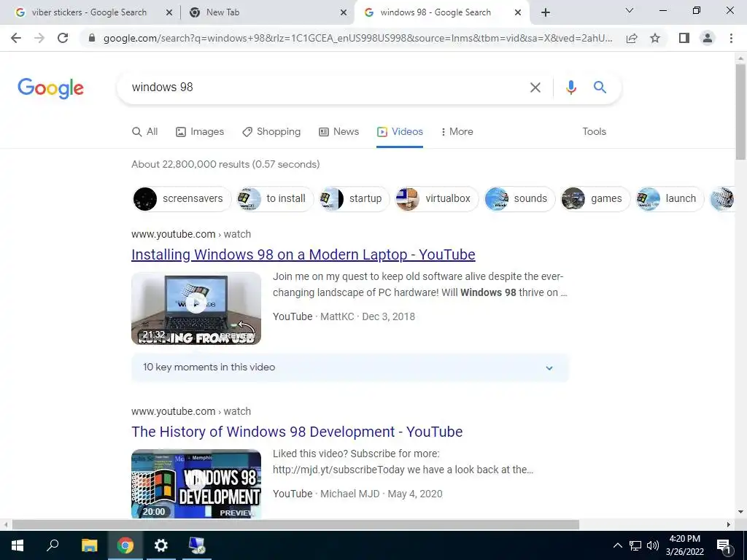Show hidden system tray icons
This screenshot has height=560, width=747.
(x=617, y=545)
